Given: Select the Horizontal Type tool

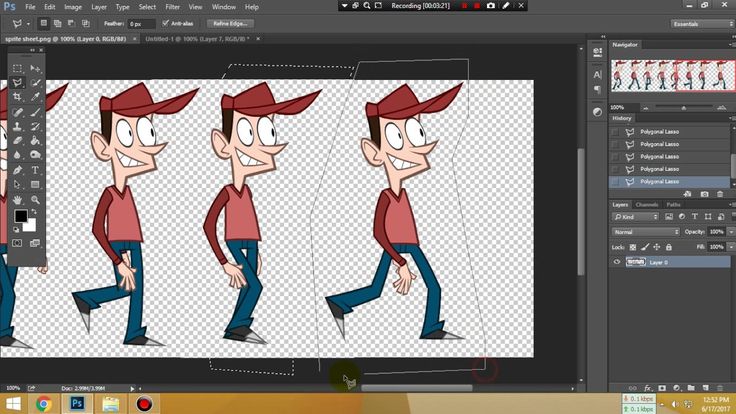Looking at the screenshot, I should (x=35, y=171).
